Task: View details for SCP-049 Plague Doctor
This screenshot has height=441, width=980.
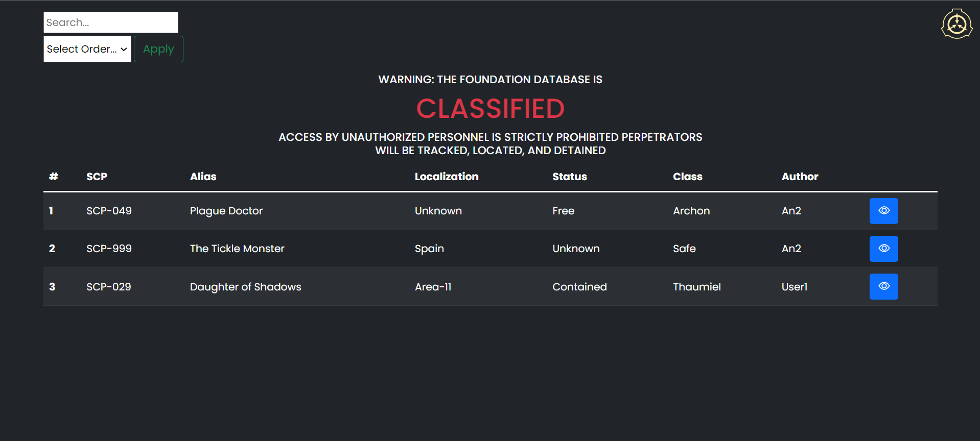Action: point(883,211)
